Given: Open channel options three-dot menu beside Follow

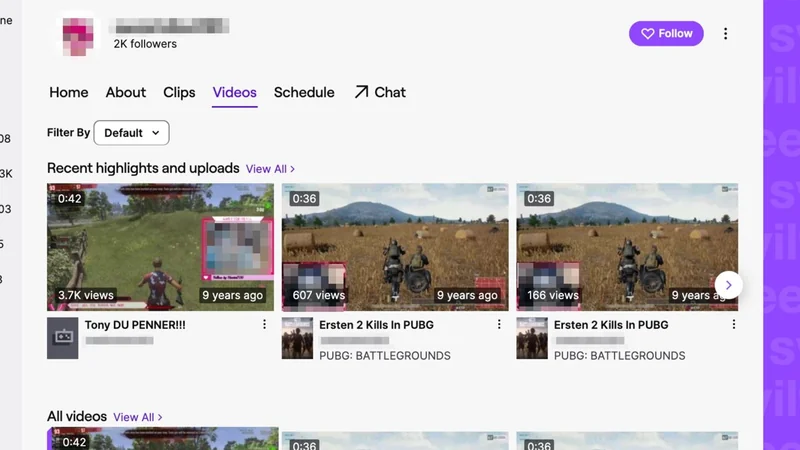Looking at the screenshot, I should (725, 34).
